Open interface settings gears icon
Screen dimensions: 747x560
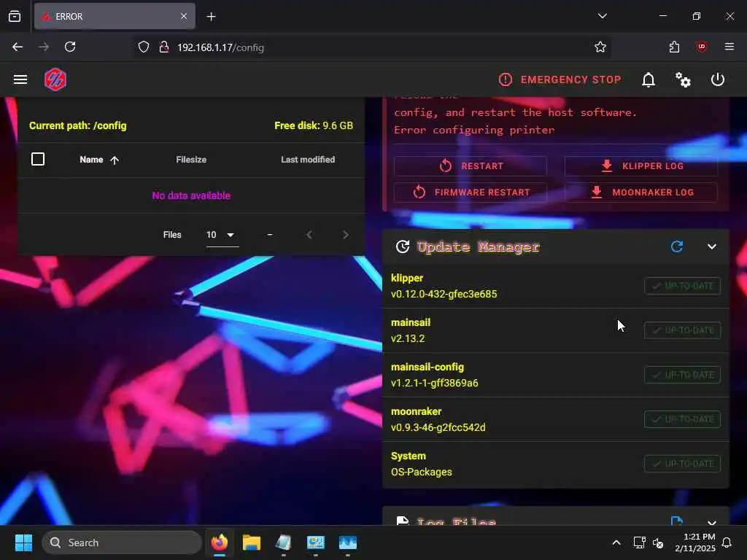click(683, 79)
